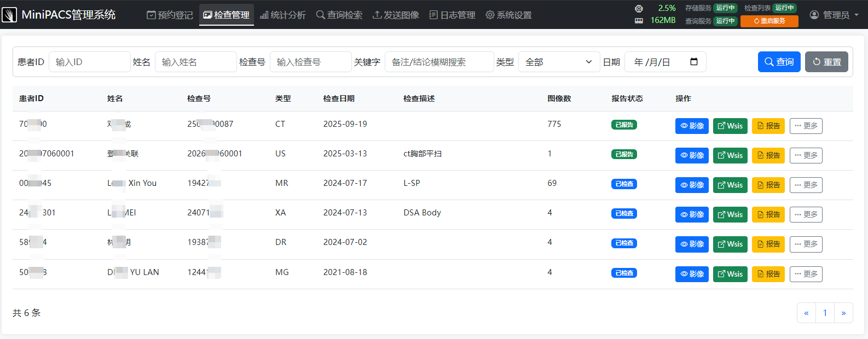
Task: Click the MiniPACS logo icon
Action: [x=9, y=15]
